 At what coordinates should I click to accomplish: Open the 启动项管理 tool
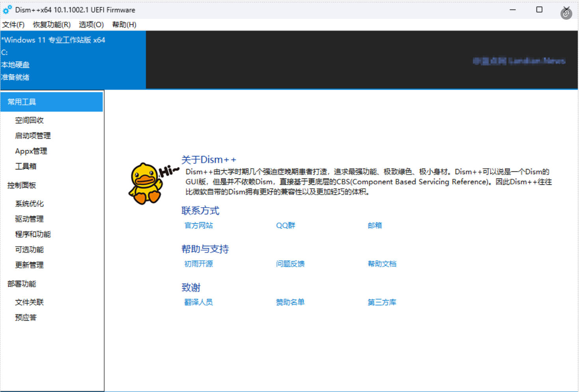pos(32,136)
